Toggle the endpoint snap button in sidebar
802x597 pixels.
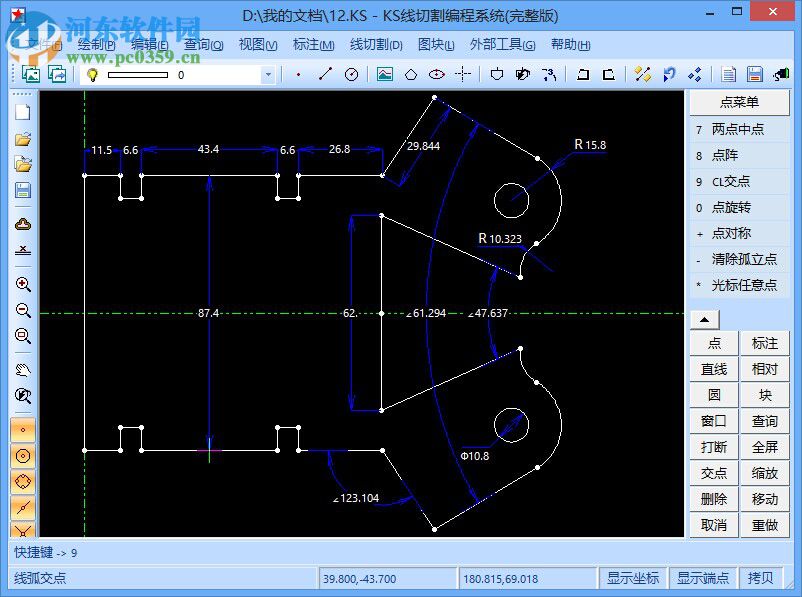pos(23,431)
